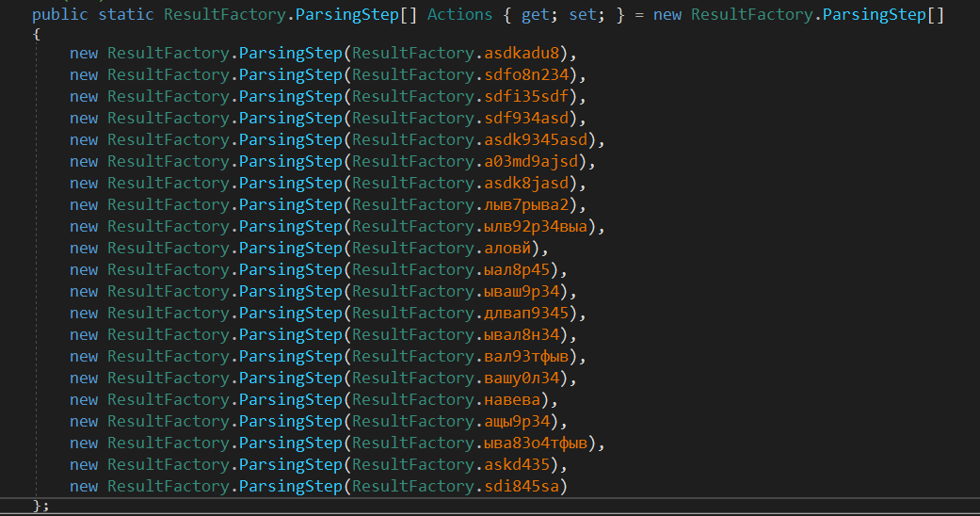
Task: Click the a03md9ajsd identifier
Action: (528, 161)
